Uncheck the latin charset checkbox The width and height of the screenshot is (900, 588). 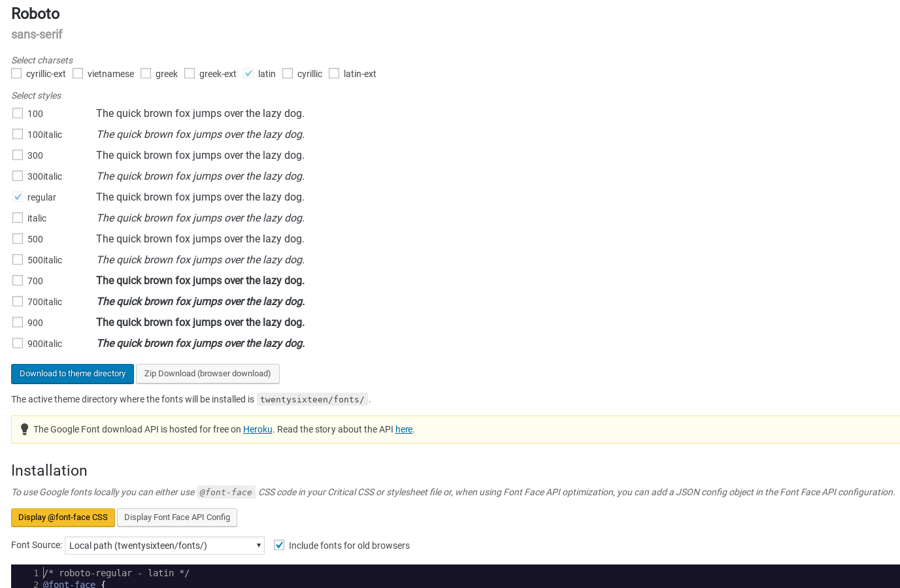[248, 73]
